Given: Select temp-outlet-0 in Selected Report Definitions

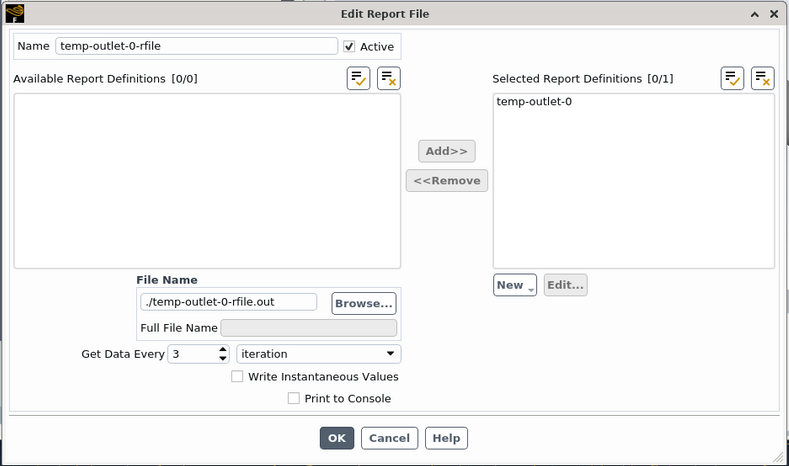Looking at the screenshot, I should click(534, 102).
